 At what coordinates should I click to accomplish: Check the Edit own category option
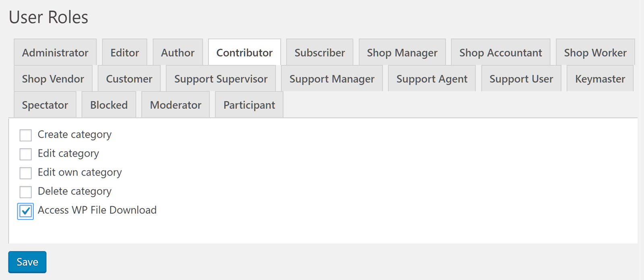tap(26, 173)
